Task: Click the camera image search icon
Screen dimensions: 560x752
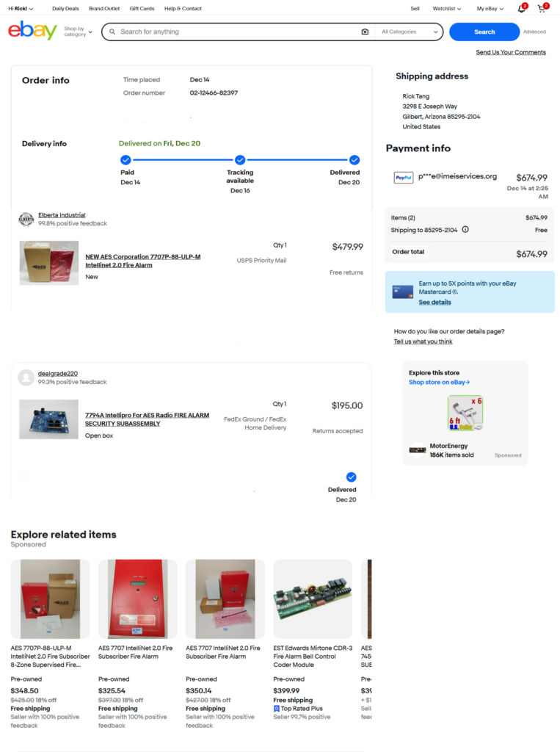Action: 365,32
